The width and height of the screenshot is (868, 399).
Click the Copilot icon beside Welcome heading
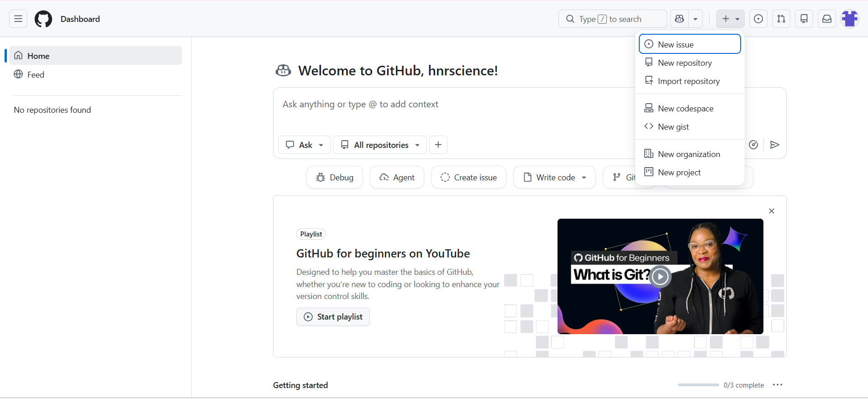coord(283,70)
